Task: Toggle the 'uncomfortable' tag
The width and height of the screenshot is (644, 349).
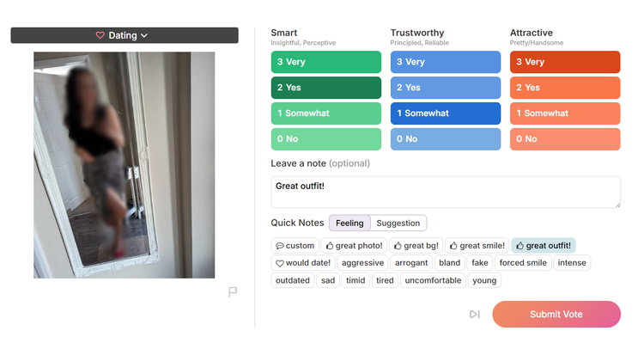Action: (x=433, y=280)
